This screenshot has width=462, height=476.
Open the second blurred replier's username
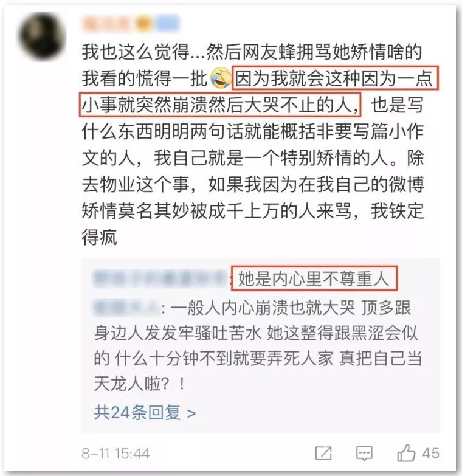(126, 308)
